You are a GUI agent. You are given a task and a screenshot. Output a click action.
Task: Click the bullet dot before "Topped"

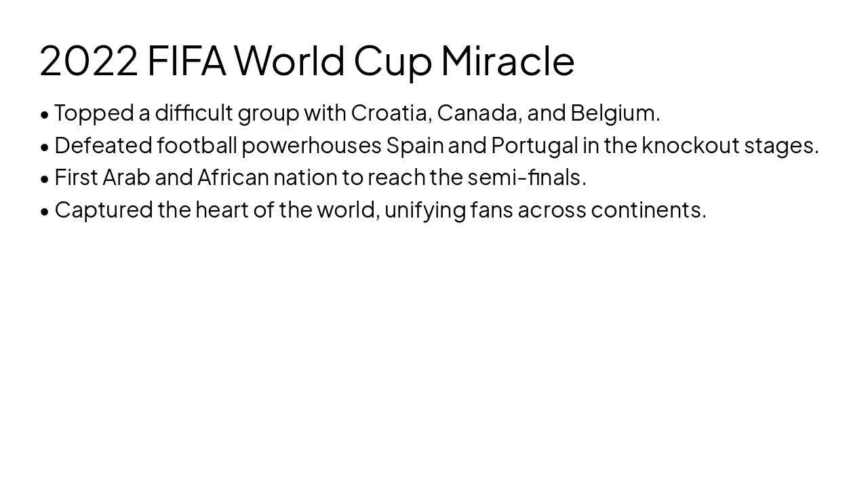pyautogui.click(x=45, y=115)
